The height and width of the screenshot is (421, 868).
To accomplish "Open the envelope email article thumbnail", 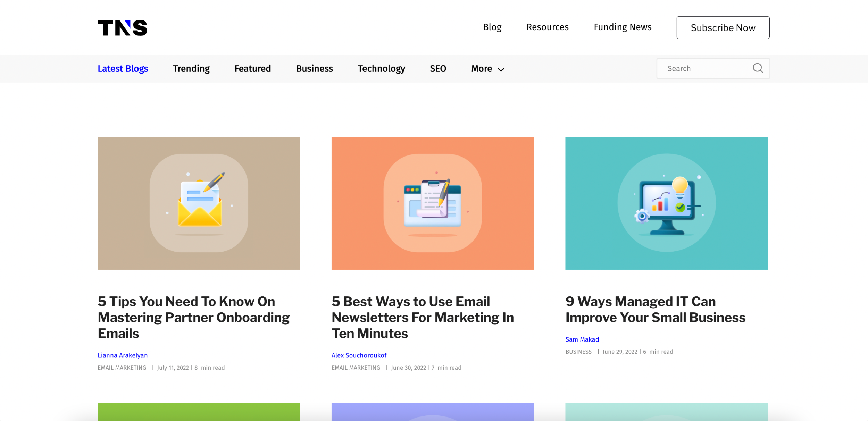I will pos(199,203).
